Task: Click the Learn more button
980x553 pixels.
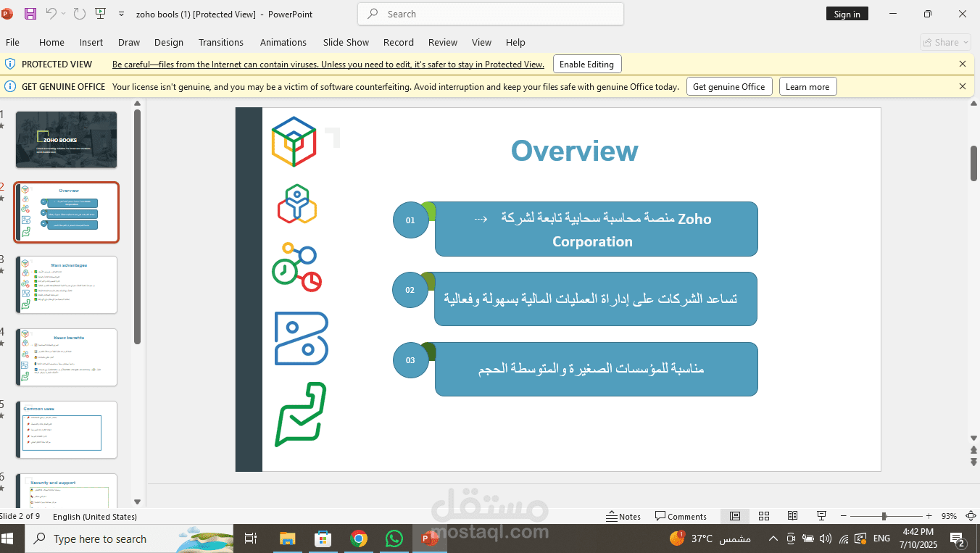Action: (x=807, y=86)
